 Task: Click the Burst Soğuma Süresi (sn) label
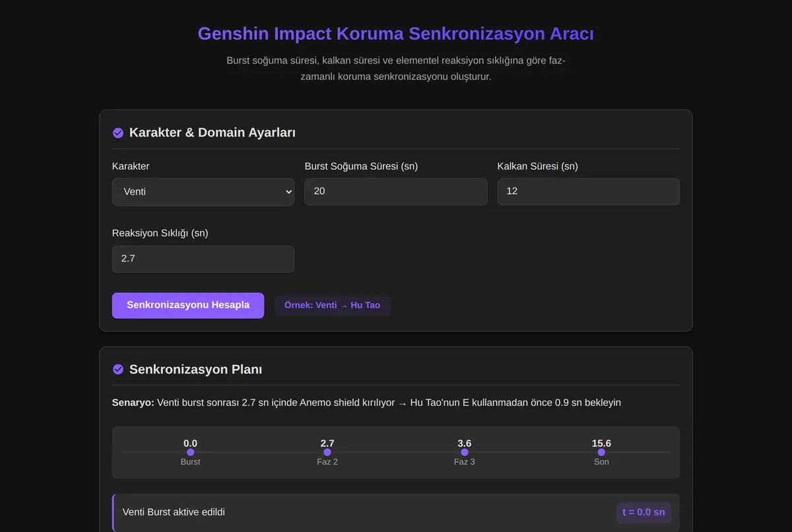361,166
